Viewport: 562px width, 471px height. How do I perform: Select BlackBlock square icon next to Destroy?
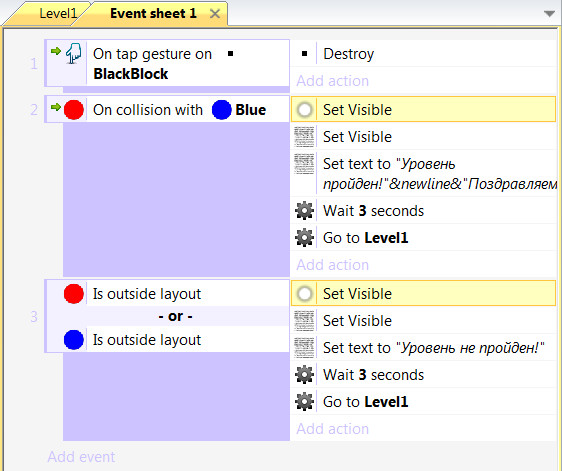click(304, 54)
